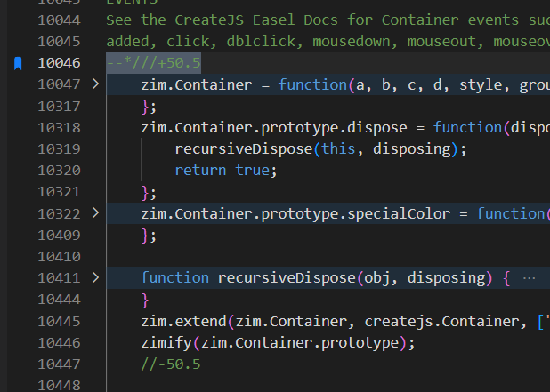Expand the folded specialColor function chevron
Screen dimensions: 550x392
click(96, 213)
